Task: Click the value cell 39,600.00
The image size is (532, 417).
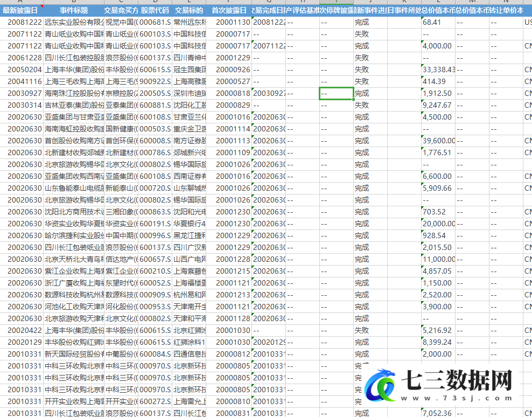Action: tap(438, 141)
